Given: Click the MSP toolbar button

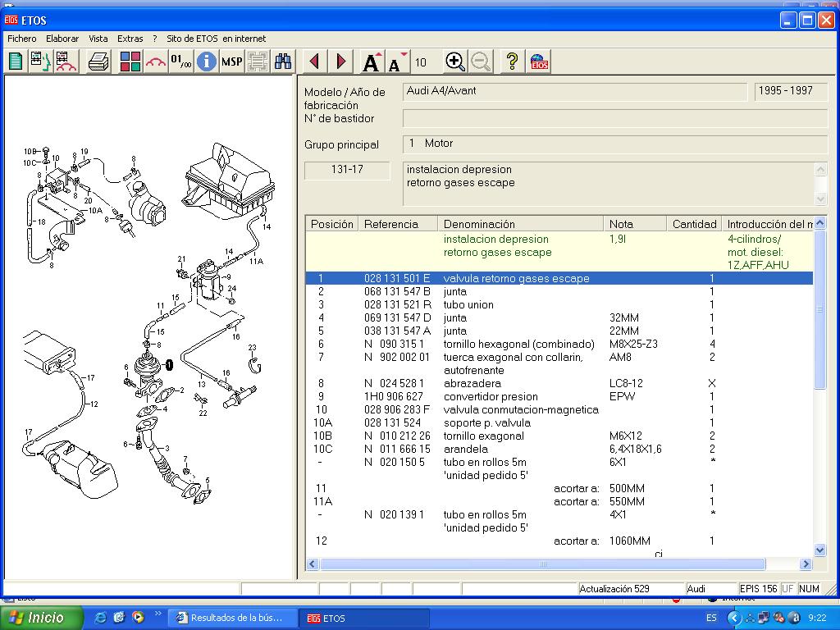Looking at the screenshot, I should click(x=231, y=62).
